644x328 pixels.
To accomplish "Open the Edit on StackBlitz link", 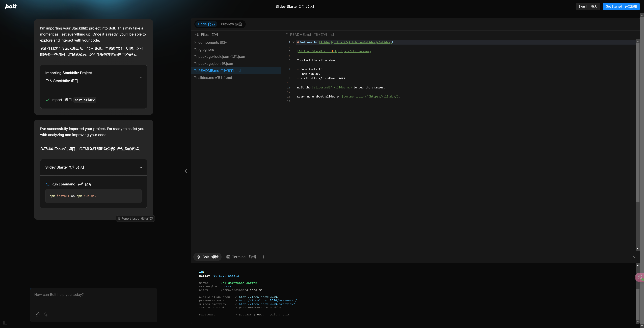I will (334, 51).
